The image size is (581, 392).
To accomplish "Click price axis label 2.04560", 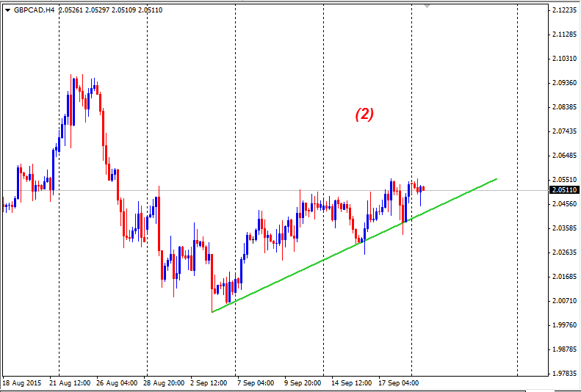I will click(564, 203).
